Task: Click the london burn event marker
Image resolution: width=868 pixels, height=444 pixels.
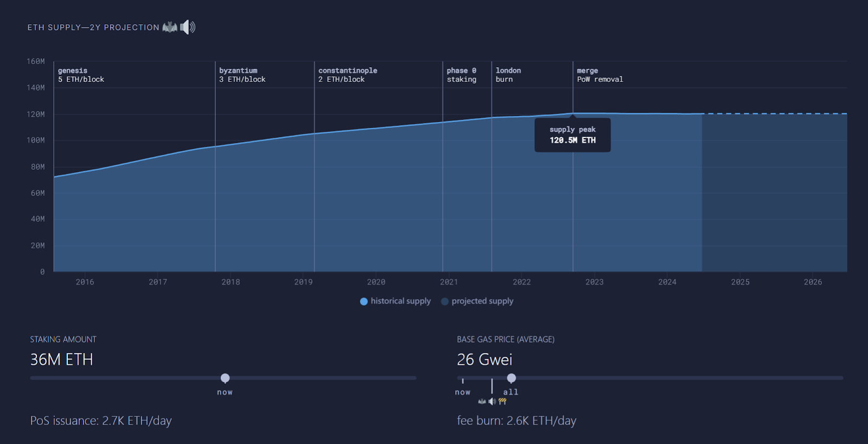Action: click(x=508, y=75)
